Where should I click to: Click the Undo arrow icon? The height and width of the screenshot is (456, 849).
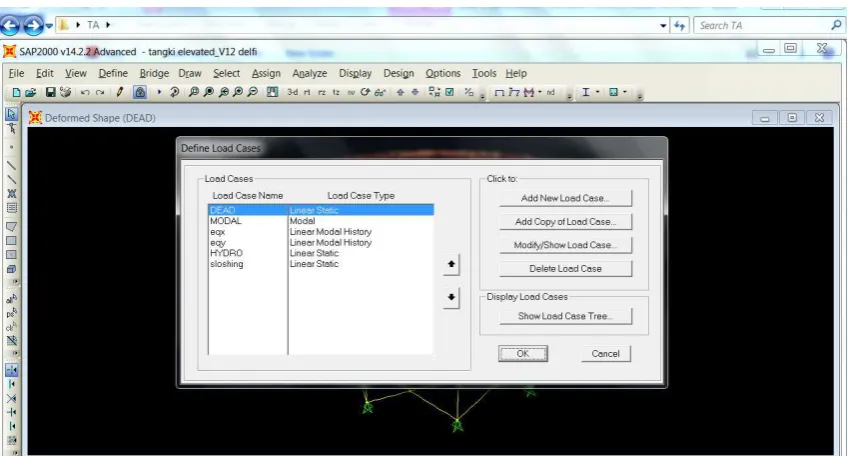[85, 93]
